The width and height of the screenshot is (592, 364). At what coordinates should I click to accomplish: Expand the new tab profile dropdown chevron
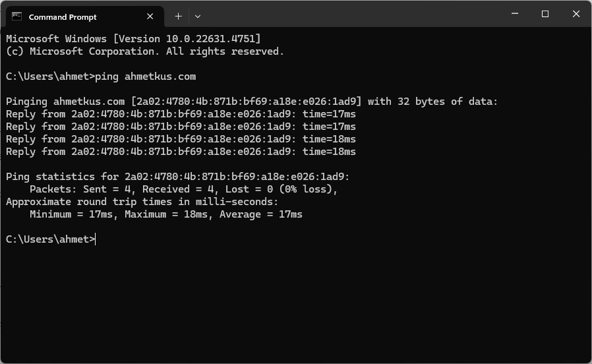pyautogui.click(x=198, y=16)
